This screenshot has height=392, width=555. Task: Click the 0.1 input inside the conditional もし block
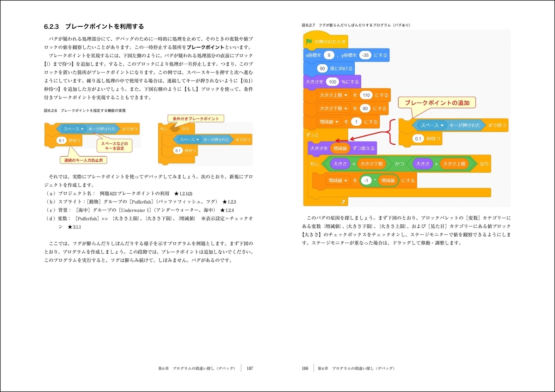point(178,151)
